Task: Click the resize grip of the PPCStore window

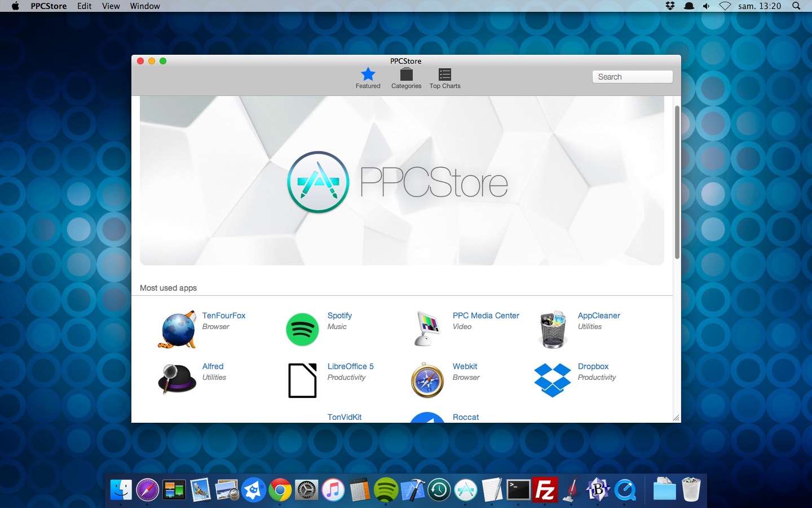Action: 677,418
